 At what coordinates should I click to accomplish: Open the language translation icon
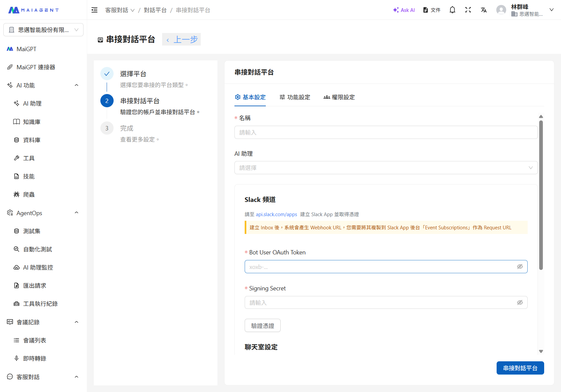484,10
